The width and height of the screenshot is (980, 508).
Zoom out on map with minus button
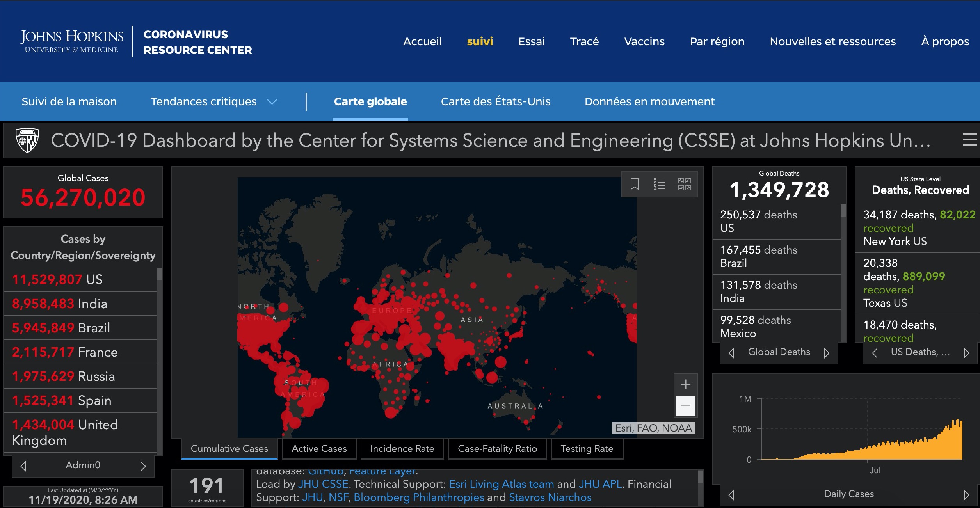point(685,406)
